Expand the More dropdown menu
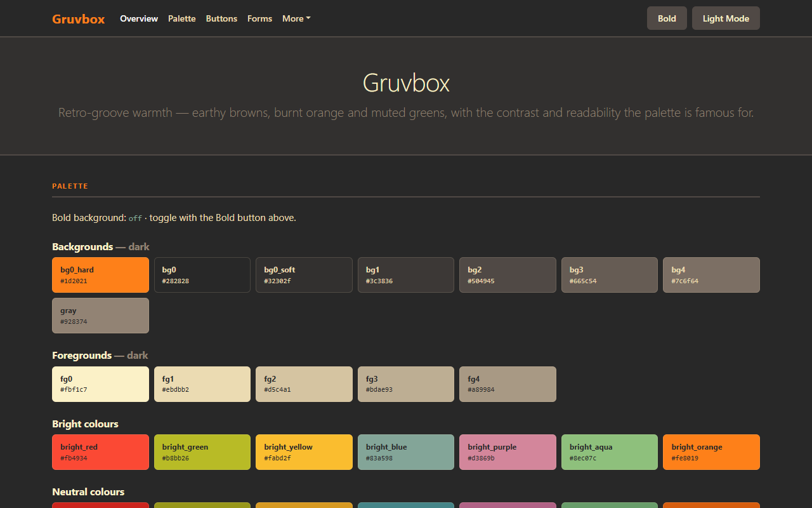Viewport: 812px width, 508px height. tap(296, 18)
